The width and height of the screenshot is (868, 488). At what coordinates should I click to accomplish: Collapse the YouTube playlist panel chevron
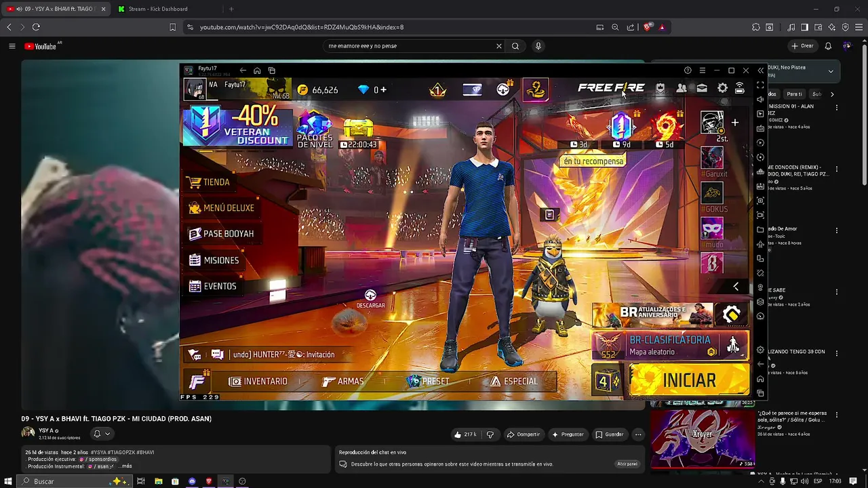click(x=831, y=71)
